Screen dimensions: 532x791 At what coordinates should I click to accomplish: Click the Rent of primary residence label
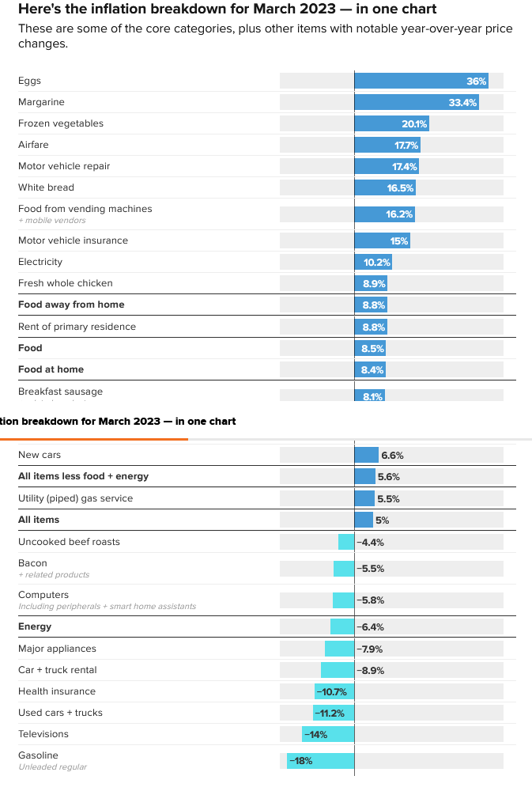(x=77, y=327)
